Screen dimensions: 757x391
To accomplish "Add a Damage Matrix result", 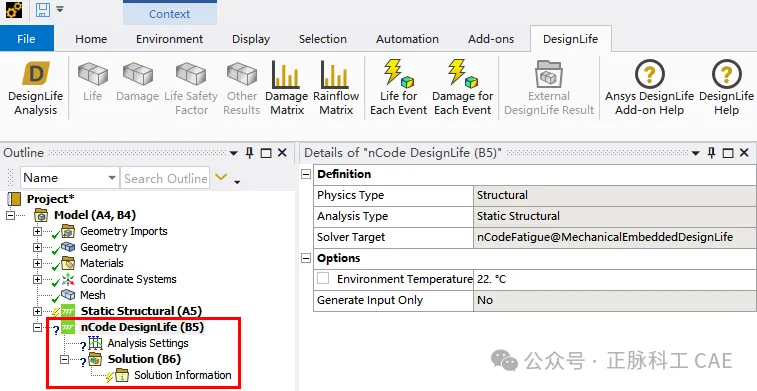I will click(287, 88).
